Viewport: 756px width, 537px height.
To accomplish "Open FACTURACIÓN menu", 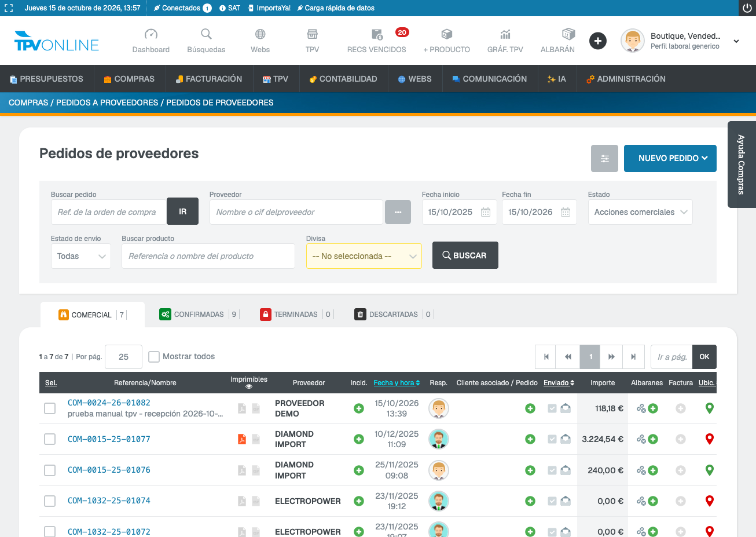I will coord(209,79).
